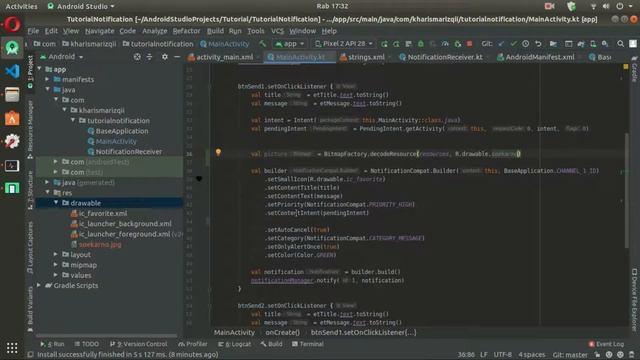Click the tutorialnotification navigation breadcrumb
Viewport: 640px width, 360px height.
tap(158, 44)
